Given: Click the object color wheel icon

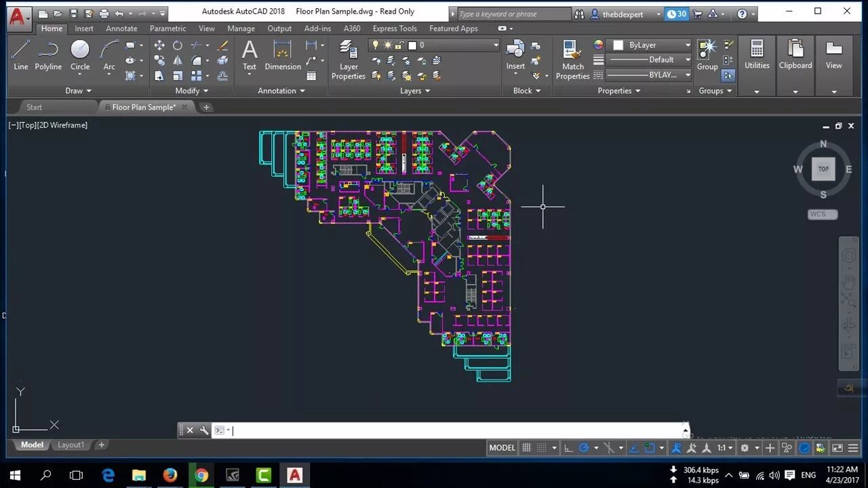Looking at the screenshot, I should coord(598,45).
